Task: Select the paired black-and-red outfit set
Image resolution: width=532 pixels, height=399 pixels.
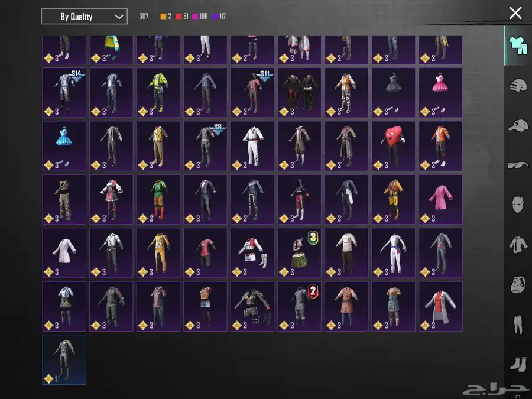Action: tap(299, 93)
